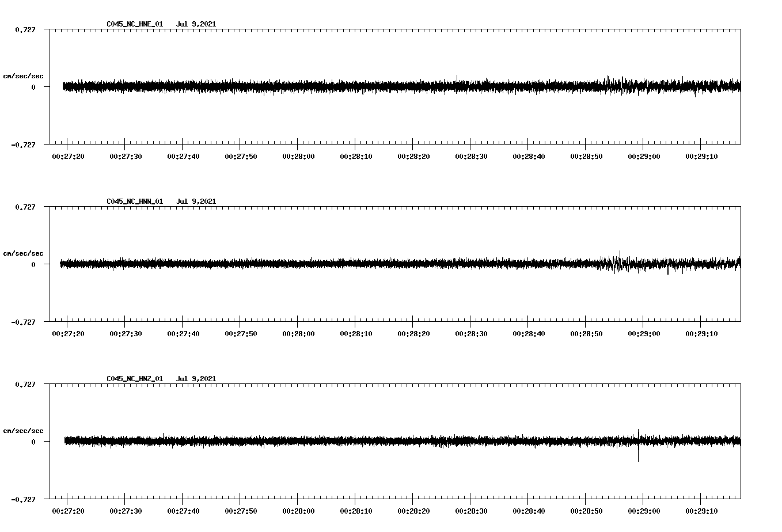
Task: Click the 0.727 upper limit on HNN axis
Action: pos(25,207)
